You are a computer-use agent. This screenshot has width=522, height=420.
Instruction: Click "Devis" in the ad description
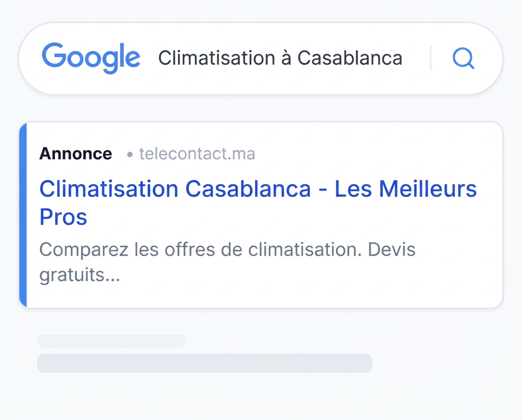coord(391,249)
